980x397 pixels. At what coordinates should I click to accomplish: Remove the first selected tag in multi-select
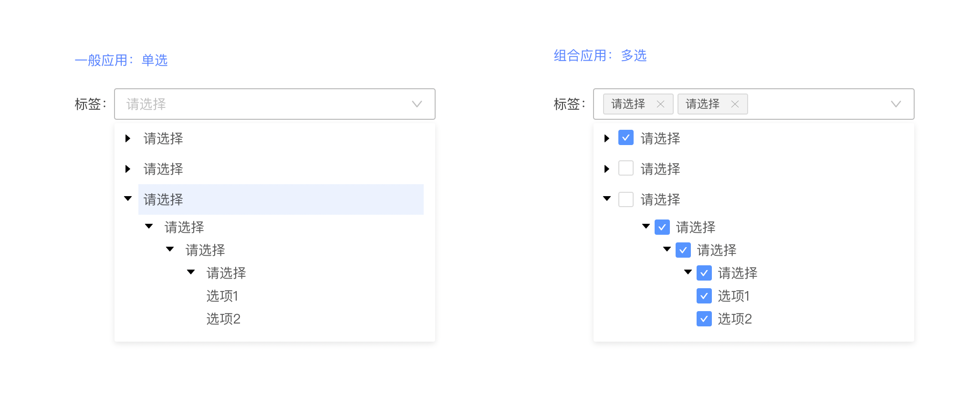tap(660, 104)
